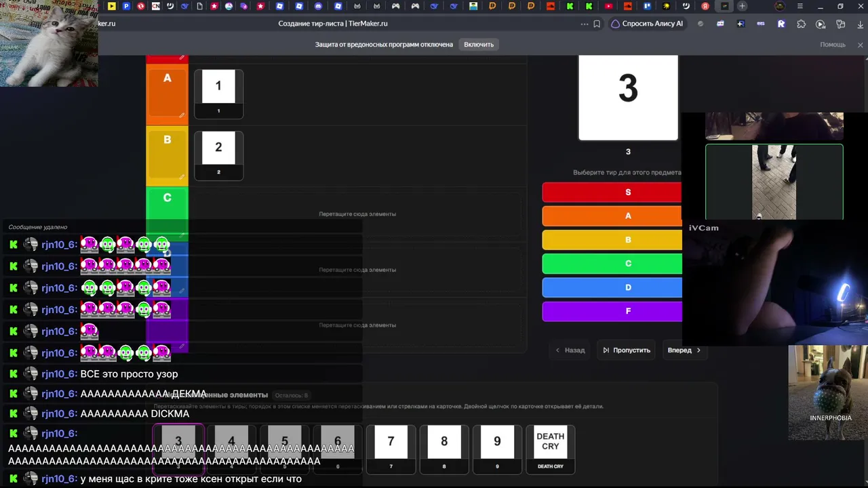This screenshot has height=488, width=868.
Task: Click the orange A tier label
Action: 167,94
